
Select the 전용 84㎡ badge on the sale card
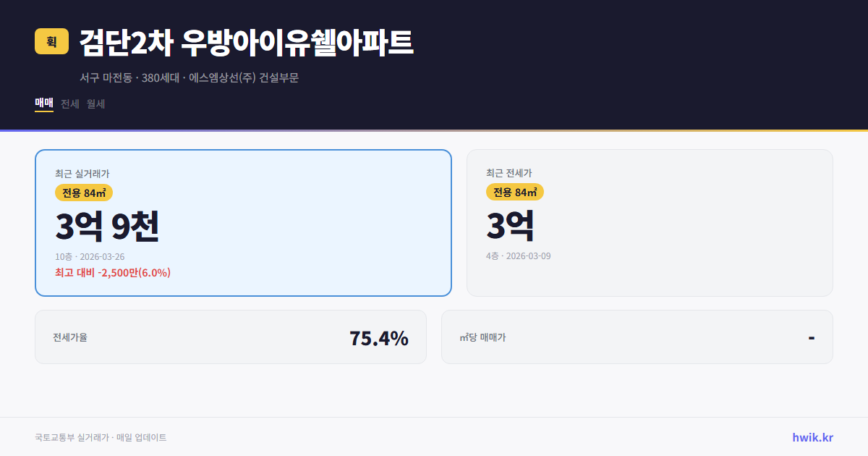coord(82,193)
